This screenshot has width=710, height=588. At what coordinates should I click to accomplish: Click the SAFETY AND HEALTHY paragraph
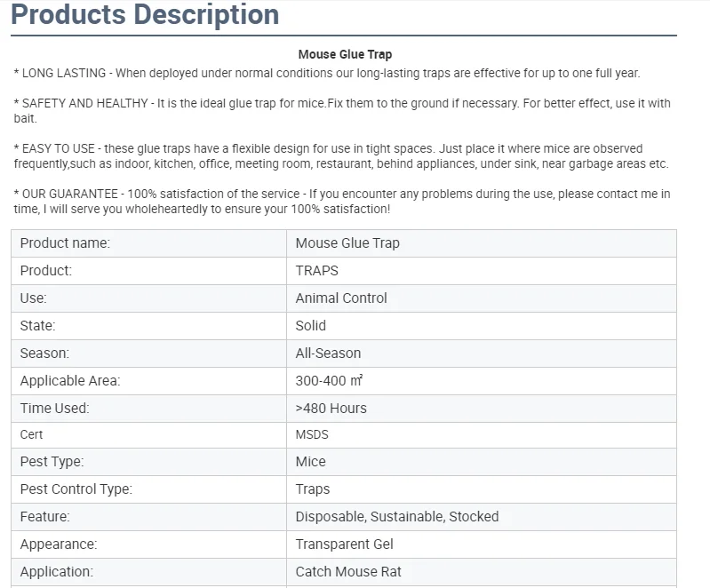click(342, 111)
